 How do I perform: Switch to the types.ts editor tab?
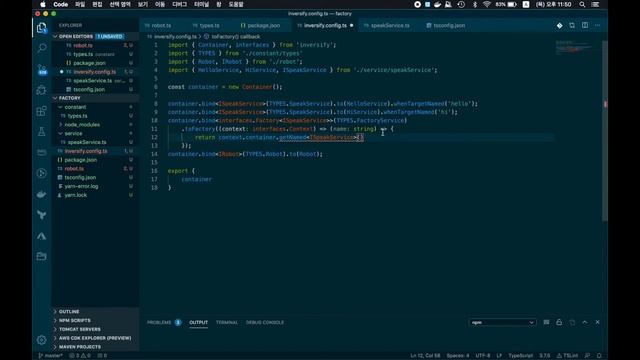tap(209, 25)
